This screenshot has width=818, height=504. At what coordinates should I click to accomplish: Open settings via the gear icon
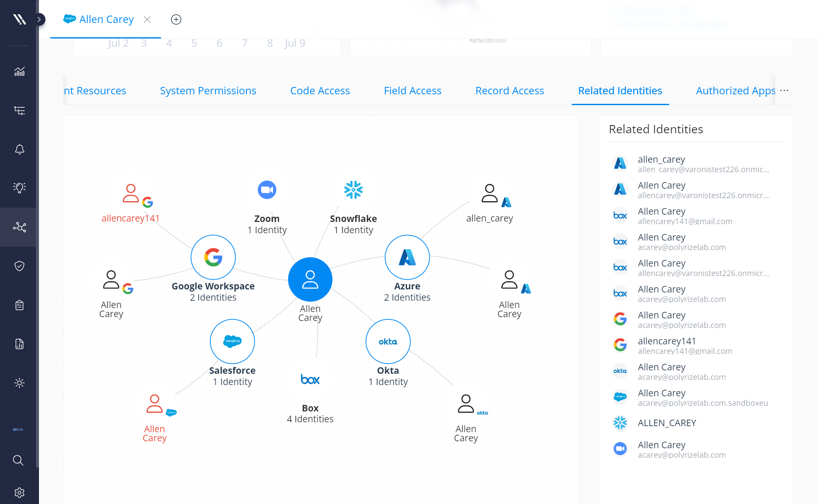[x=19, y=493]
